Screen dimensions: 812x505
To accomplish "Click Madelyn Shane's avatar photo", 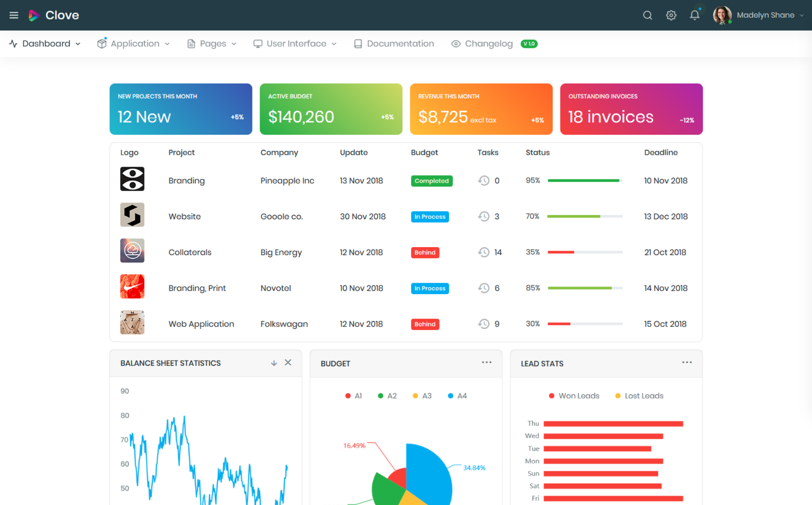I will 722,15.
